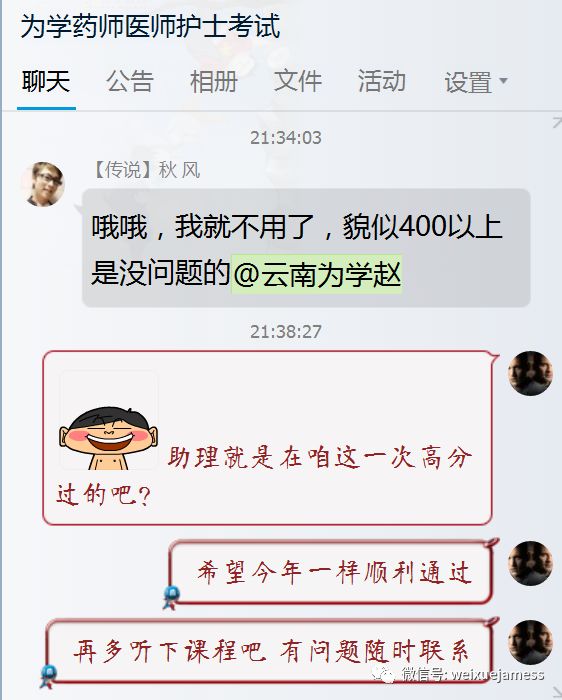Click the WeChat logo in the watermark
Image resolution: width=562 pixels, height=700 pixels.
[383, 674]
